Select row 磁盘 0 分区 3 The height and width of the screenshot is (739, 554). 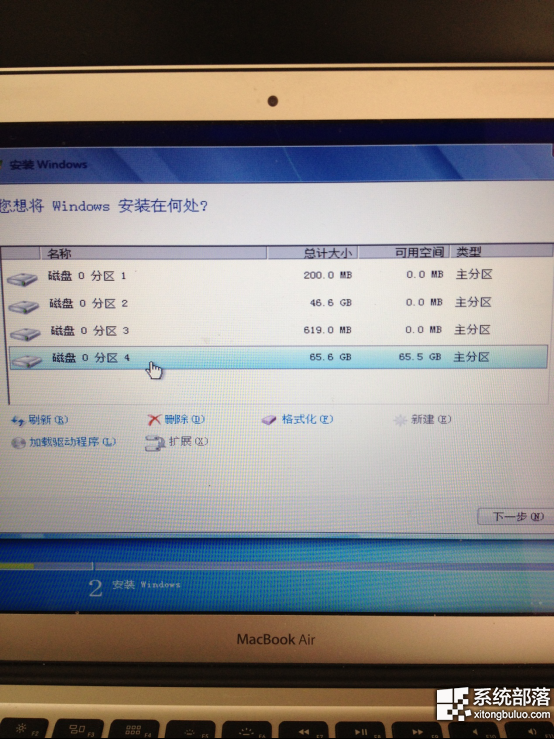(x=278, y=330)
